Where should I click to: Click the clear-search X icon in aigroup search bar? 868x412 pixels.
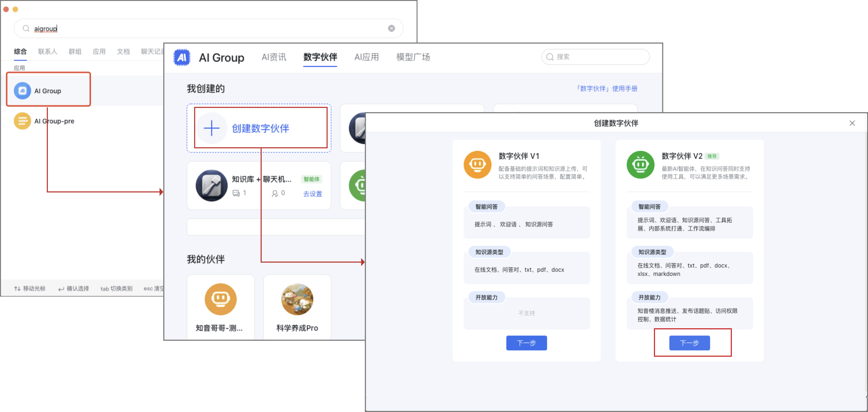[x=391, y=28]
